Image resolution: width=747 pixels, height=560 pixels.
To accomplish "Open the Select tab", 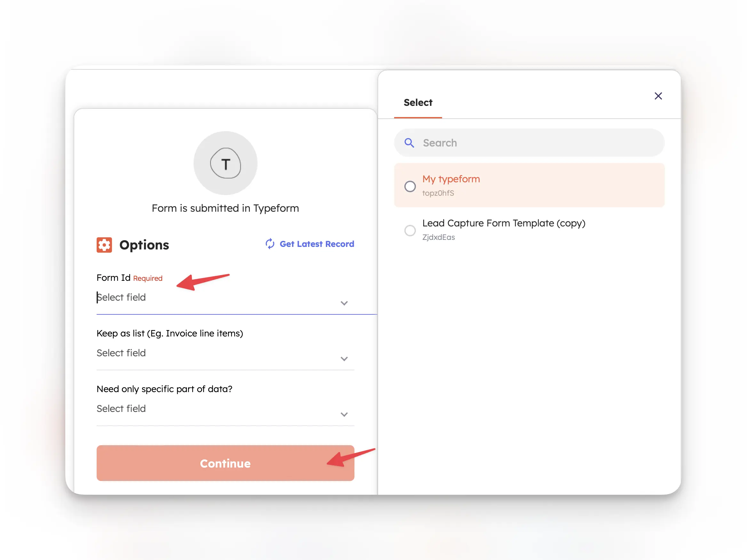I will 418,103.
